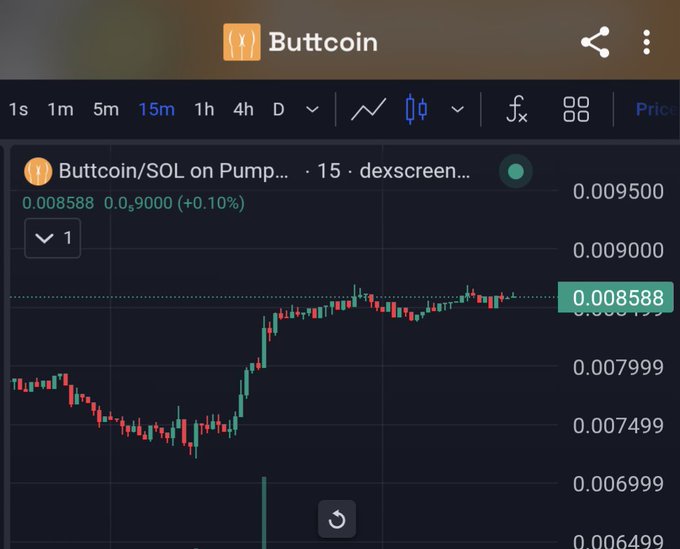
Task: Tap the share icon
Action: tap(595, 42)
